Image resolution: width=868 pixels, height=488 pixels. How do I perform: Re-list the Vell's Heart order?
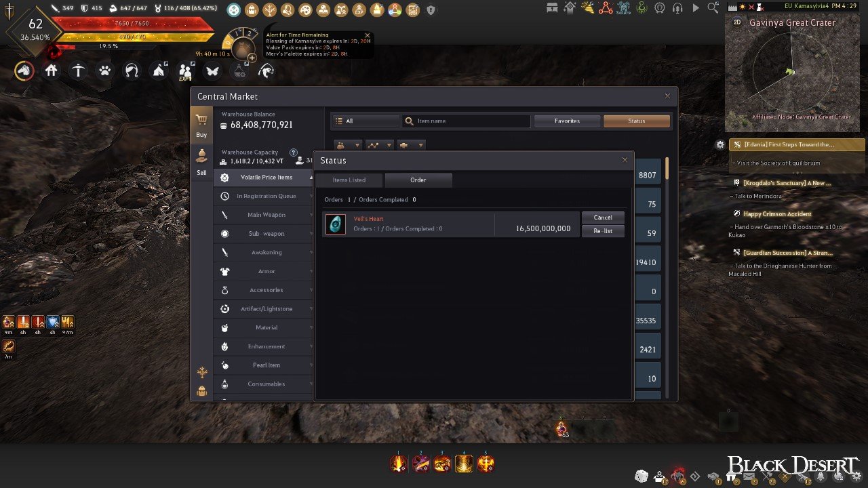[x=603, y=231]
